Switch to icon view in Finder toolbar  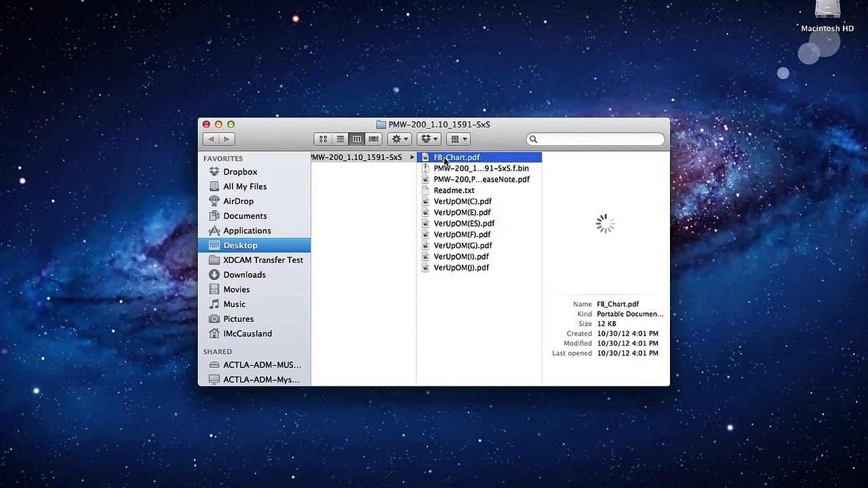pyautogui.click(x=323, y=139)
